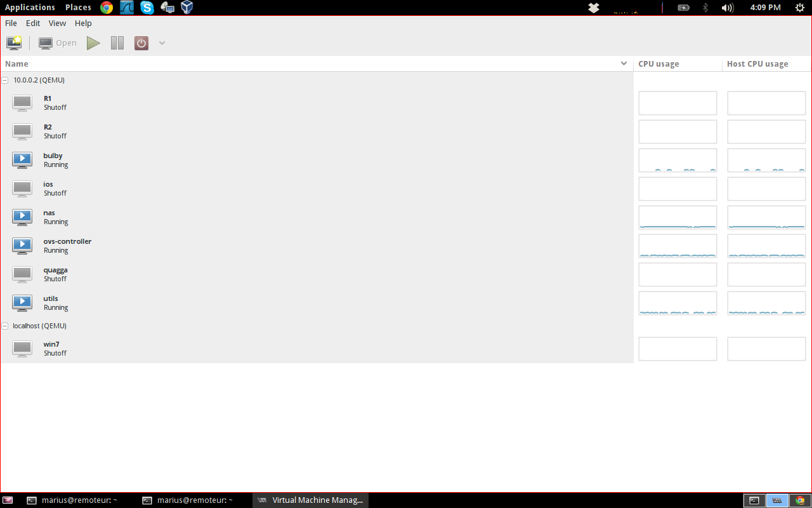Image resolution: width=812 pixels, height=508 pixels.
Task: Click the Open console toolbar button
Action: tap(58, 43)
